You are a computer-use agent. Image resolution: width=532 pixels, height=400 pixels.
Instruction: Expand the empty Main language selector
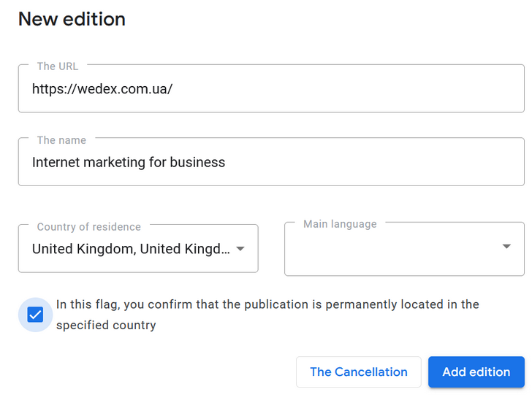[x=404, y=249]
